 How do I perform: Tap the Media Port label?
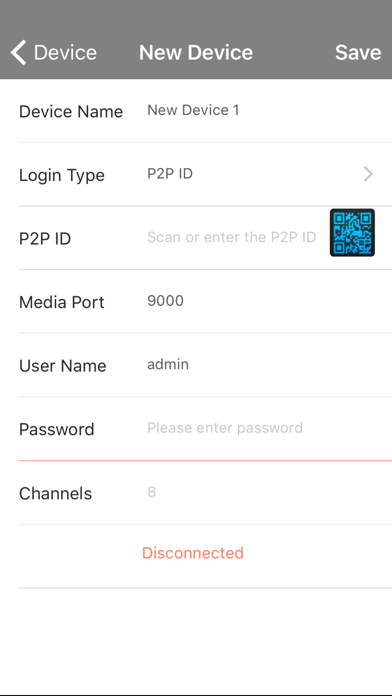(x=62, y=302)
